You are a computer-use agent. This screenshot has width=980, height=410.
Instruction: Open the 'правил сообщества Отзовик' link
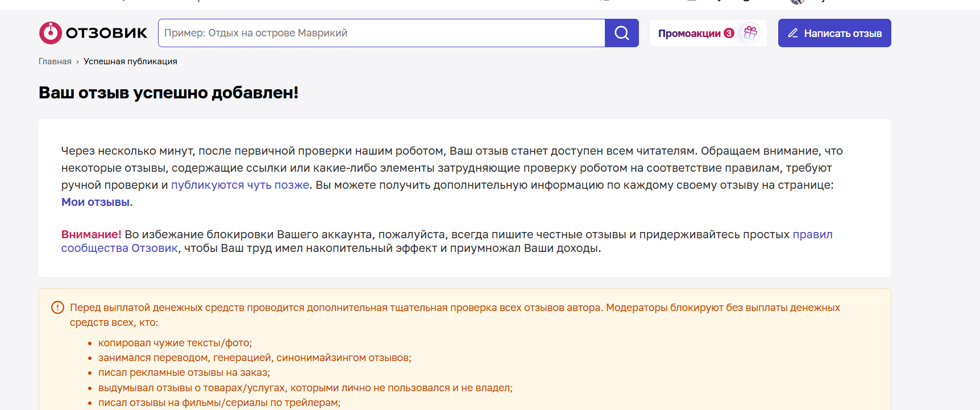pyautogui.click(x=447, y=241)
